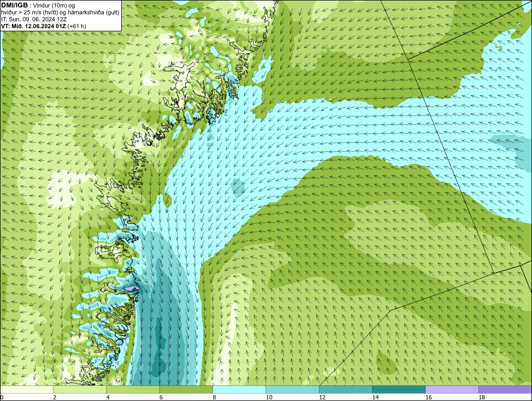Viewport: 532px width, 401px height.
Task: Click the legend label '16'
Action: (x=428, y=397)
